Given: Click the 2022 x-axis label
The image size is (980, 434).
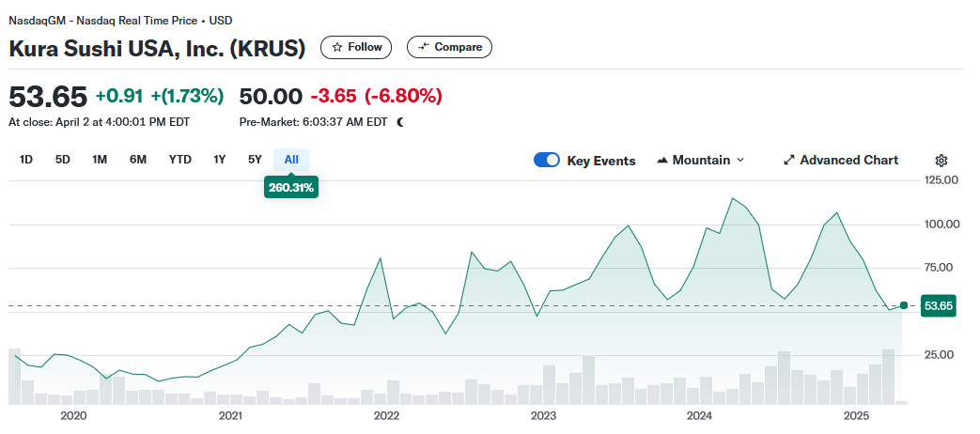Looking at the screenshot, I should point(387,416).
